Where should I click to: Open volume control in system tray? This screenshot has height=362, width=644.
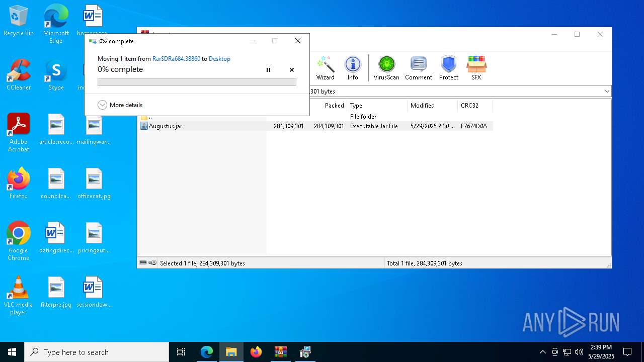pyautogui.click(x=579, y=352)
